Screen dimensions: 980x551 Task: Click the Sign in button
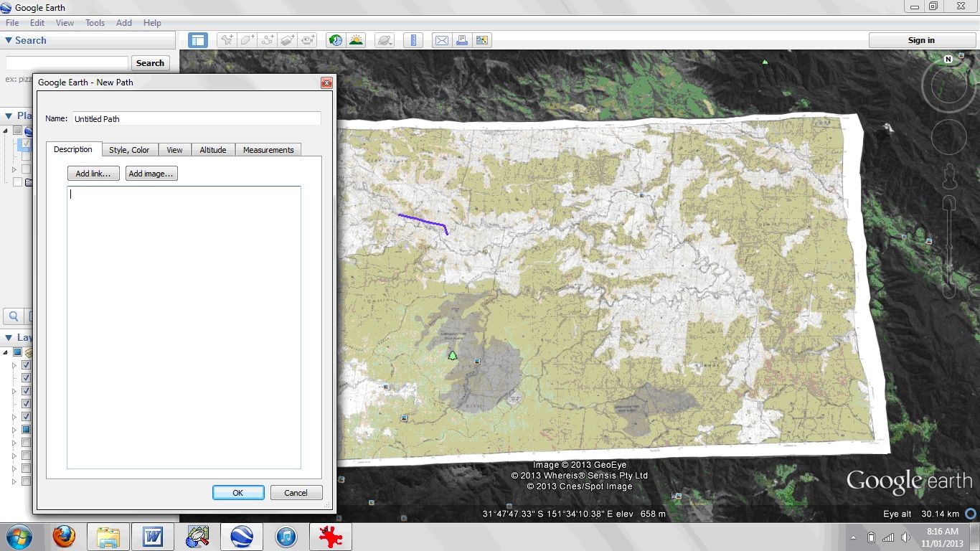pyautogui.click(x=921, y=40)
